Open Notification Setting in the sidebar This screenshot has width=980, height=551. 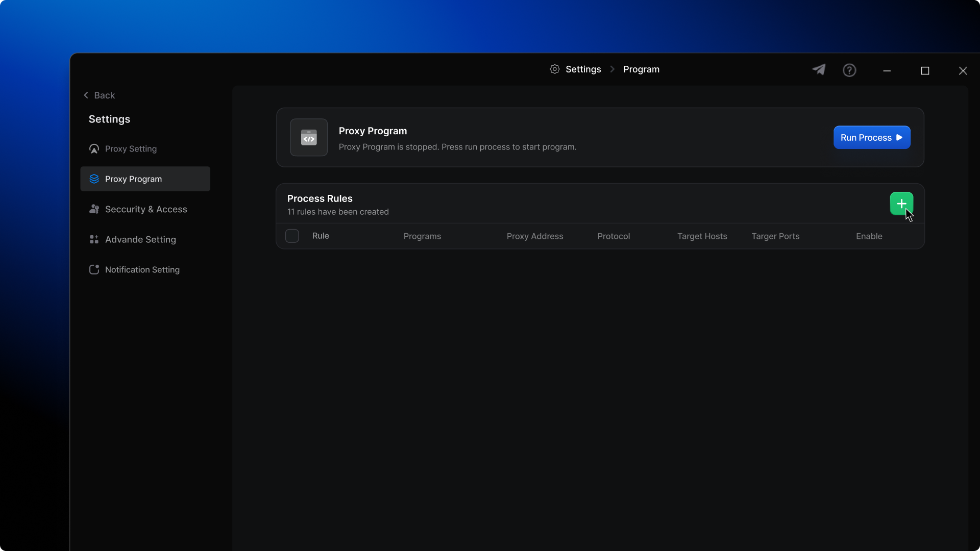point(142,269)
